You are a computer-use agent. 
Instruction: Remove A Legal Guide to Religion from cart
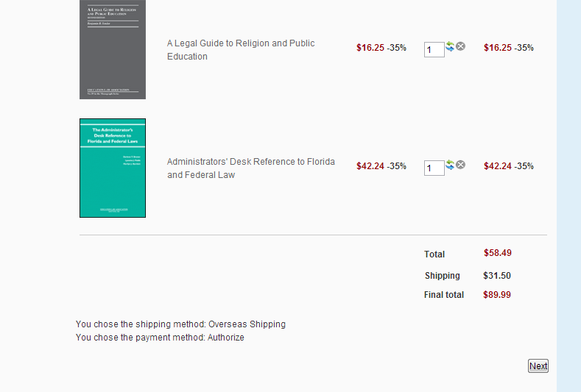[461, 46]
